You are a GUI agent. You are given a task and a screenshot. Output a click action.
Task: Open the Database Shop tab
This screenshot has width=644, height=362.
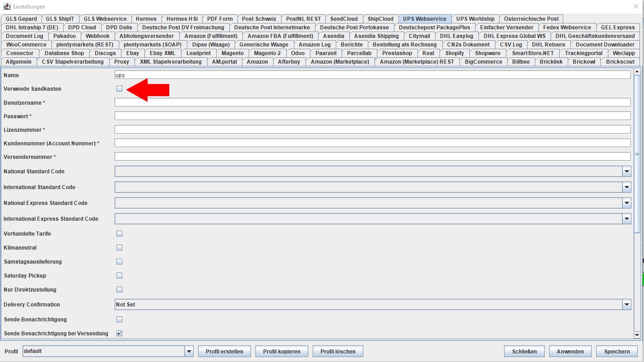(x=64, y=53)
